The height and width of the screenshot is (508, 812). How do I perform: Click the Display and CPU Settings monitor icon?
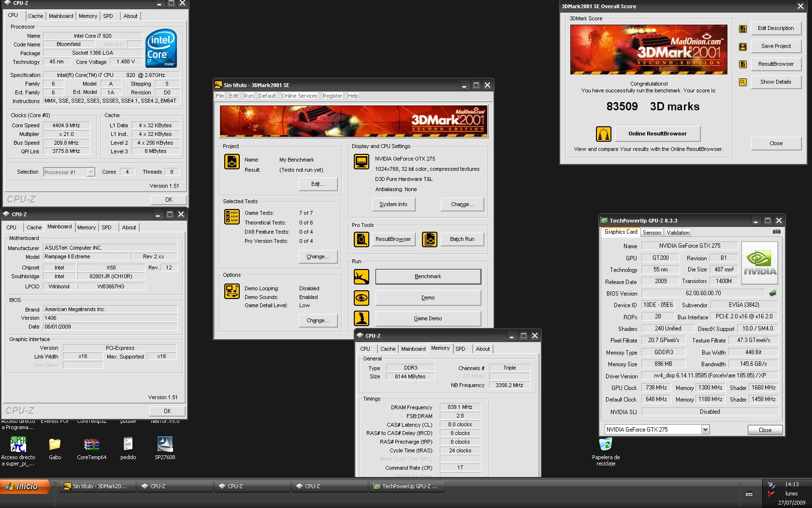(x=362, y=162)
